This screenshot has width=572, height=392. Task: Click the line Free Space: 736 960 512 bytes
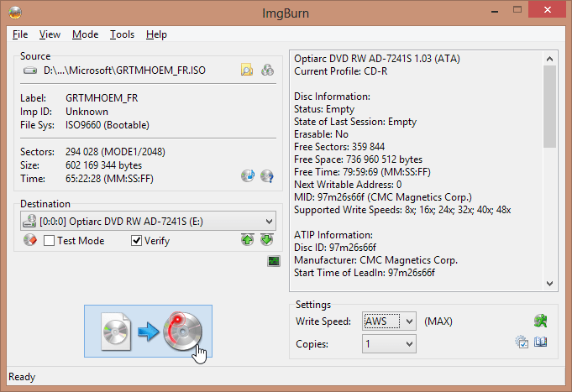coord(358,159)
